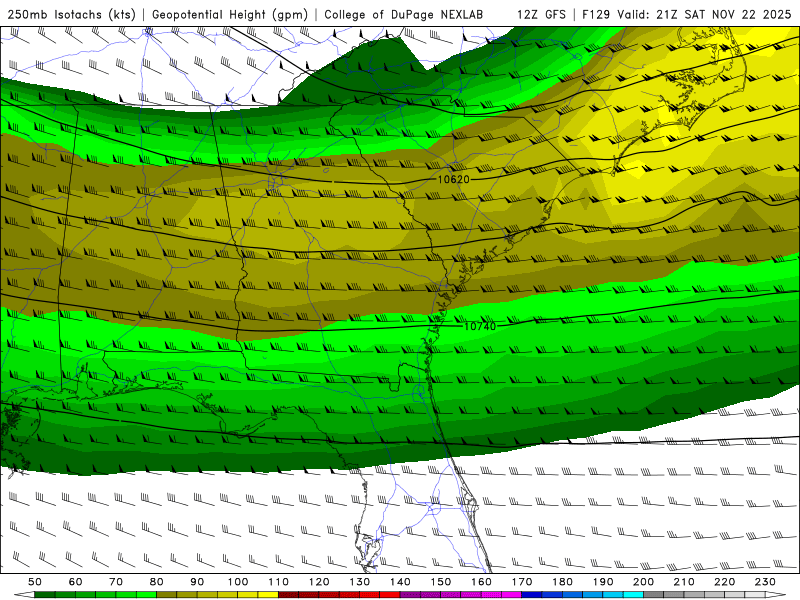Click the 60 label on the color scale
Screen dimensions: 800x600
[x=76, y=582]
